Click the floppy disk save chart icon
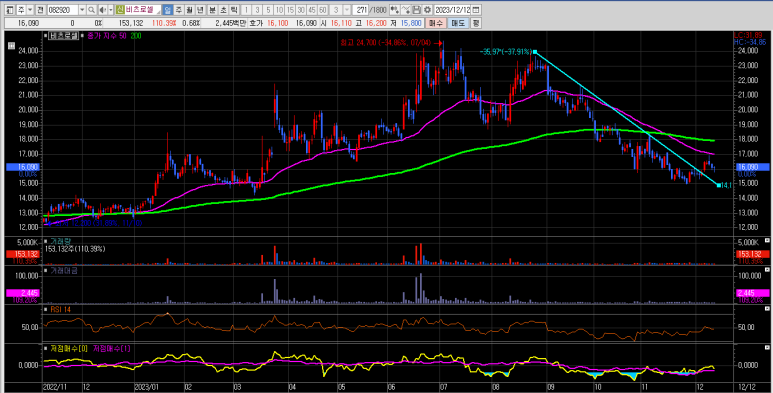Screen dimensions: 773x393 [x=417, y=10]
